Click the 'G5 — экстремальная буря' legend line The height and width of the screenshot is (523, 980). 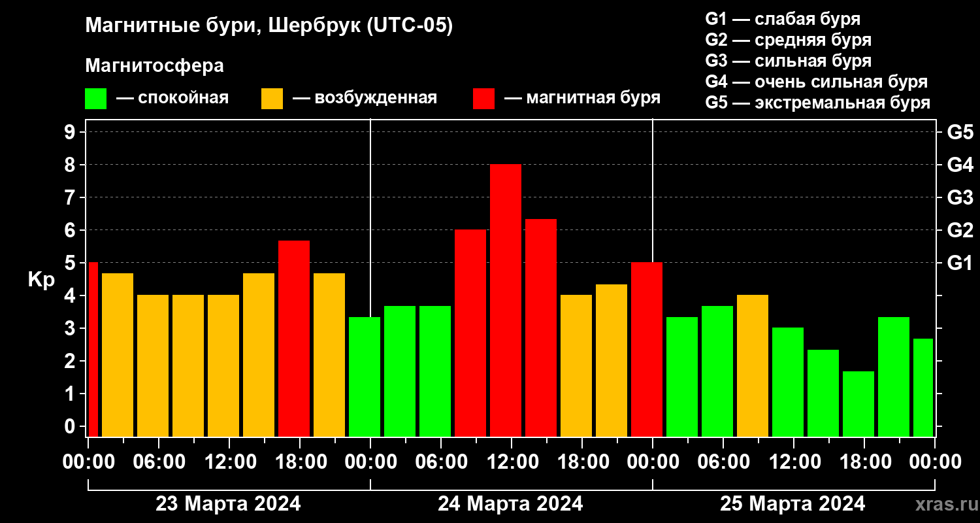817,103
